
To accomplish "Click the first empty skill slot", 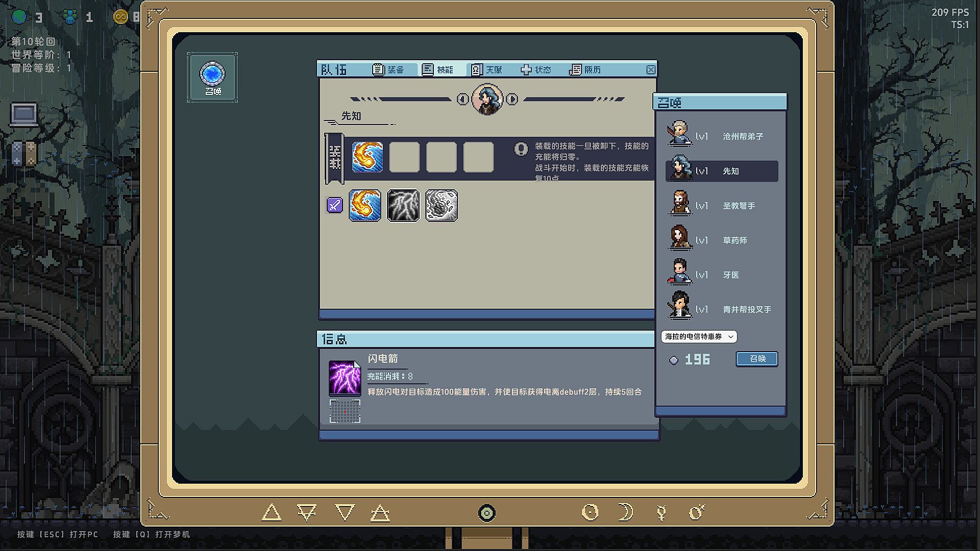I will point(404,157).
